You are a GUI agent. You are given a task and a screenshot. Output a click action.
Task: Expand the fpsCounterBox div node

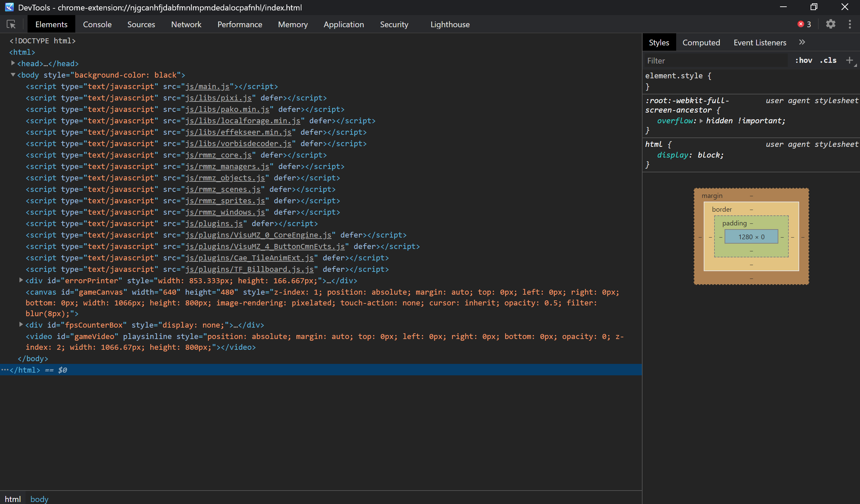21,325
